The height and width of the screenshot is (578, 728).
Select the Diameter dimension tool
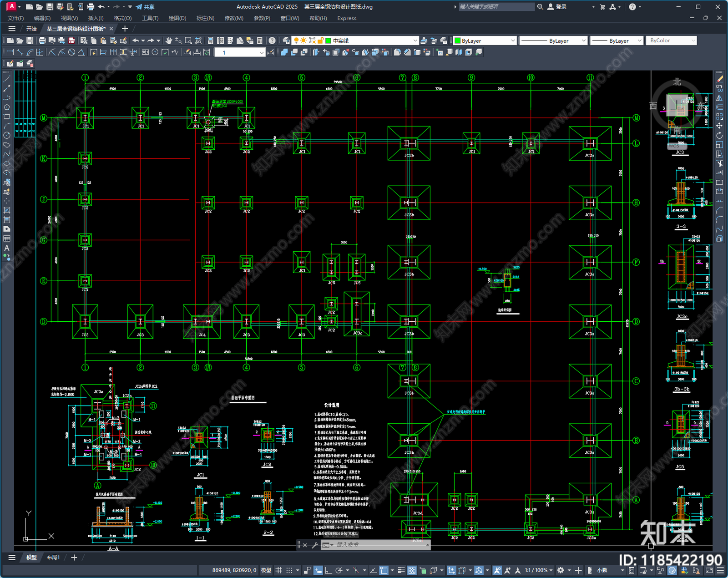71,52
